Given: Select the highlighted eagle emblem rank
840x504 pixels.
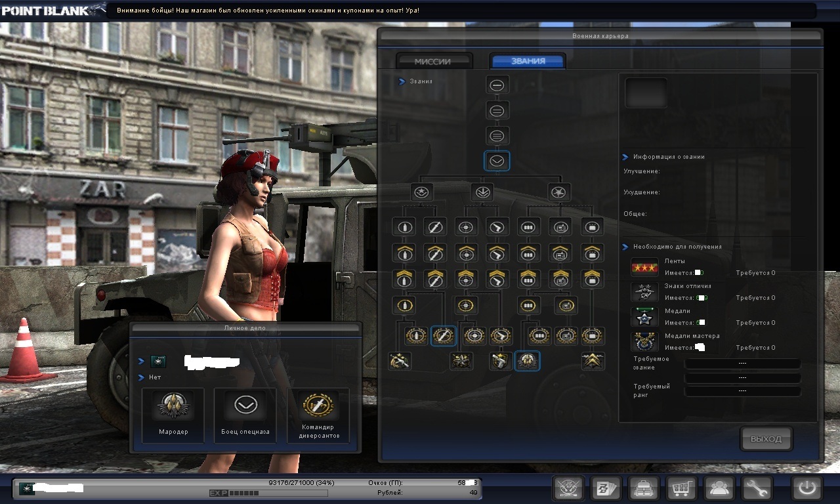Looking at the screenshot, I should (x=528, y=360).
